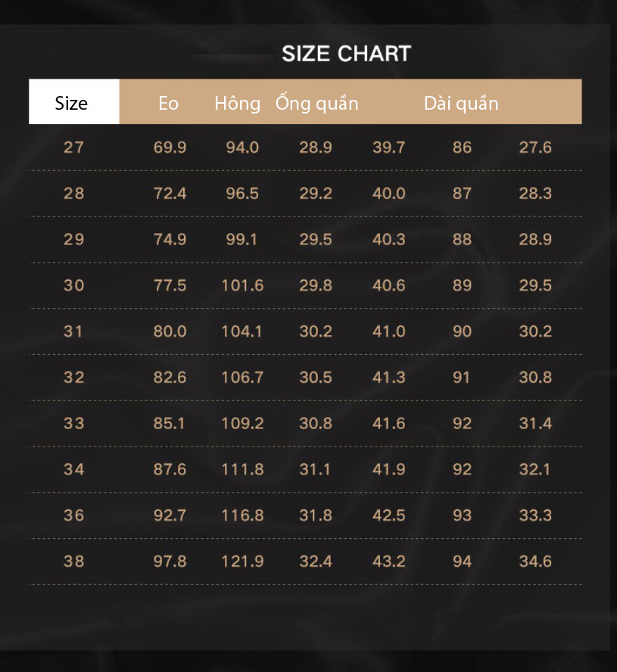Click the Ống quần column header
The width and height of the screenshot is (617, 672).
tap(317, 103)
